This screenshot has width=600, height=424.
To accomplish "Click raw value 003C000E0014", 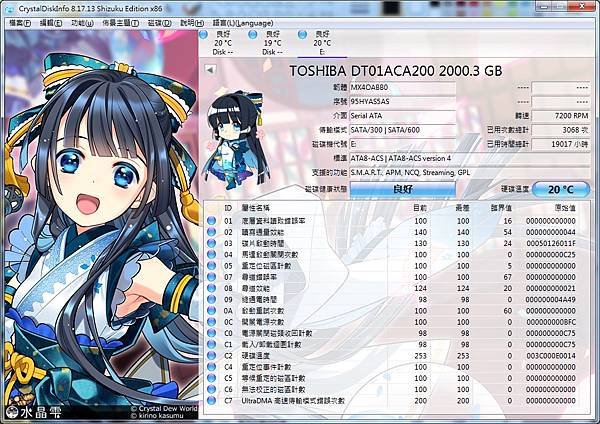I will (551, 356).
